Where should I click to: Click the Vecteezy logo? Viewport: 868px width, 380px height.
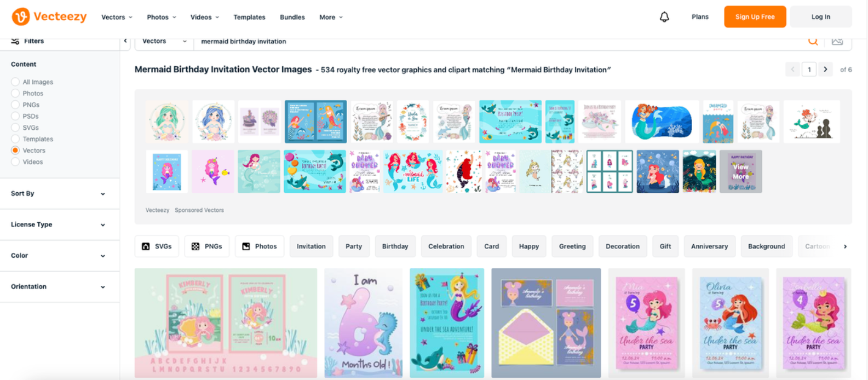[x=49, y=17]
